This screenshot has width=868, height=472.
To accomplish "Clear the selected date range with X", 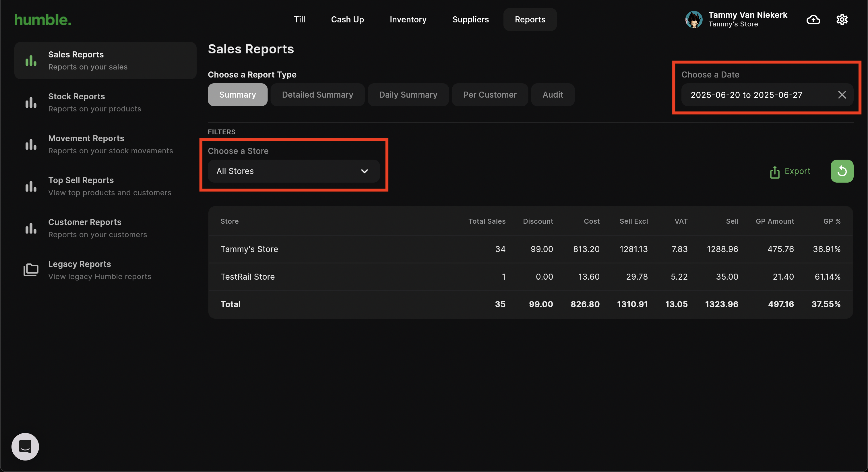I will coord(842,95).
